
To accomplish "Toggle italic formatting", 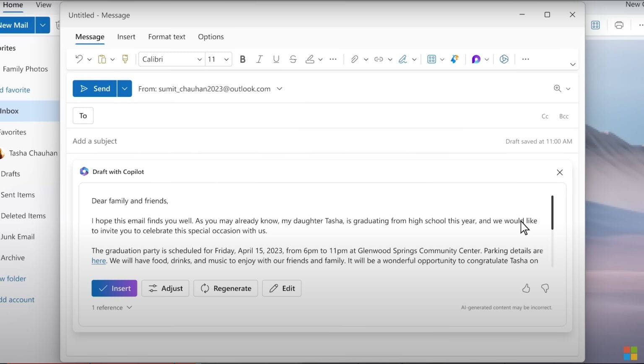I will [259, 59].
